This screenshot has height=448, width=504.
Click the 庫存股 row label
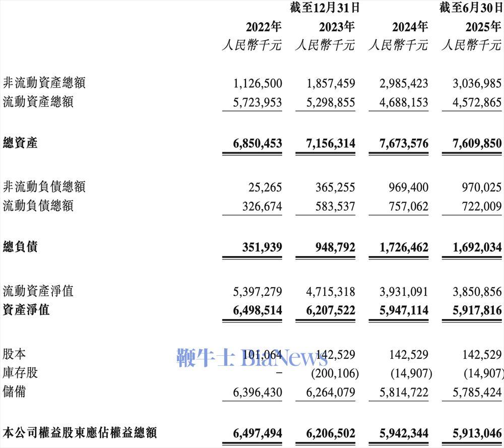pyautogui.click(x=20, y=373)
